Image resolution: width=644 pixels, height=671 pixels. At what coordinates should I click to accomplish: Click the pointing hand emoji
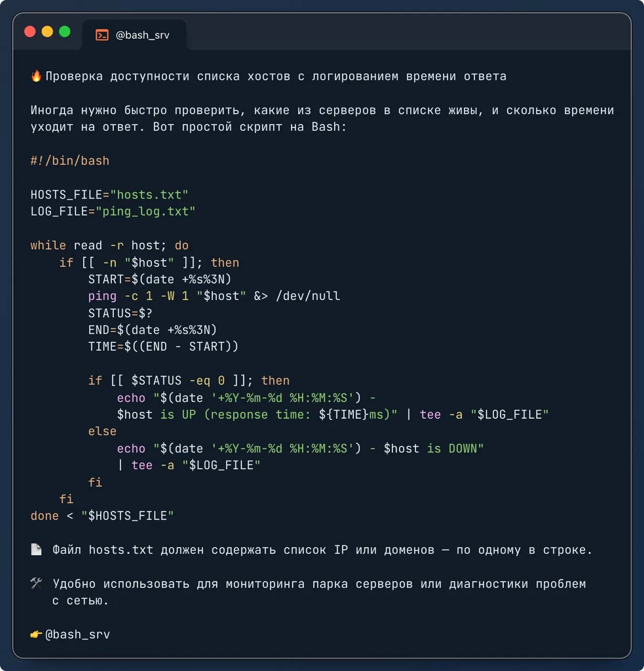(36, 634)
